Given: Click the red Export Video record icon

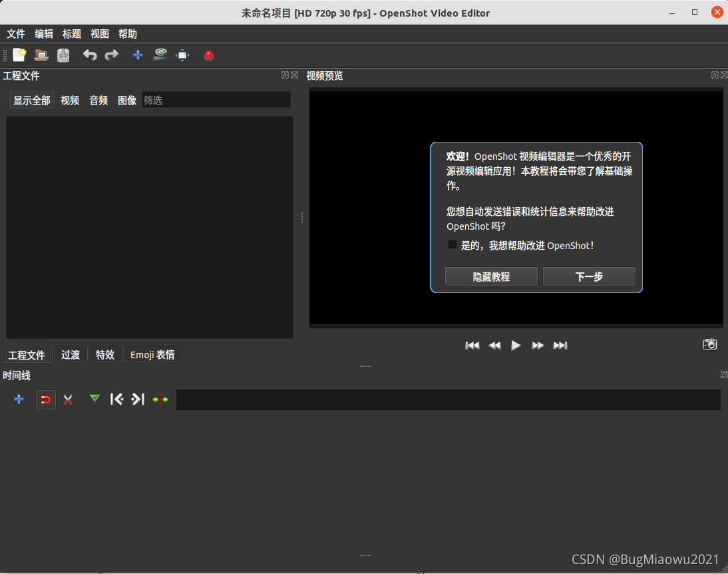Looking at the screenshot, I should tap(209, 56).
